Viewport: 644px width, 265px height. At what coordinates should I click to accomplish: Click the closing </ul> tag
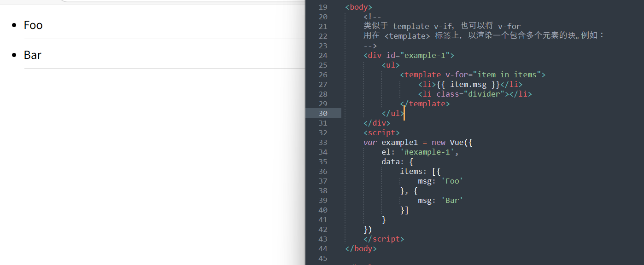coord(393,113)
